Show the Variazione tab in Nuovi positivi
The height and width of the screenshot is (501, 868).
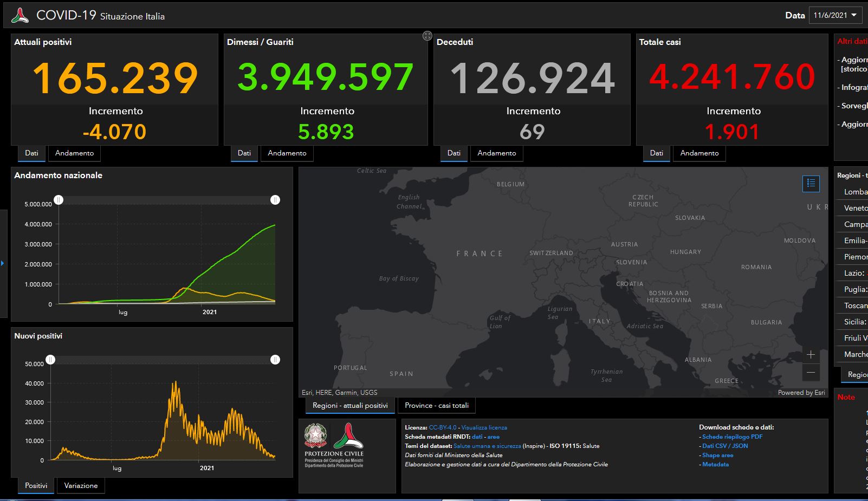(x=81, y=486)
